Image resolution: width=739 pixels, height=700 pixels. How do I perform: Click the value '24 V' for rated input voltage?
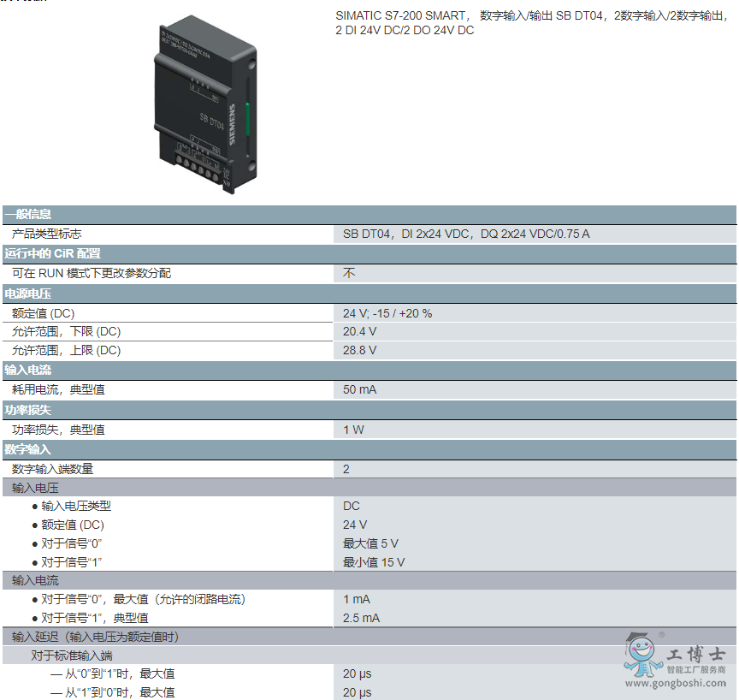pos(355,525)
